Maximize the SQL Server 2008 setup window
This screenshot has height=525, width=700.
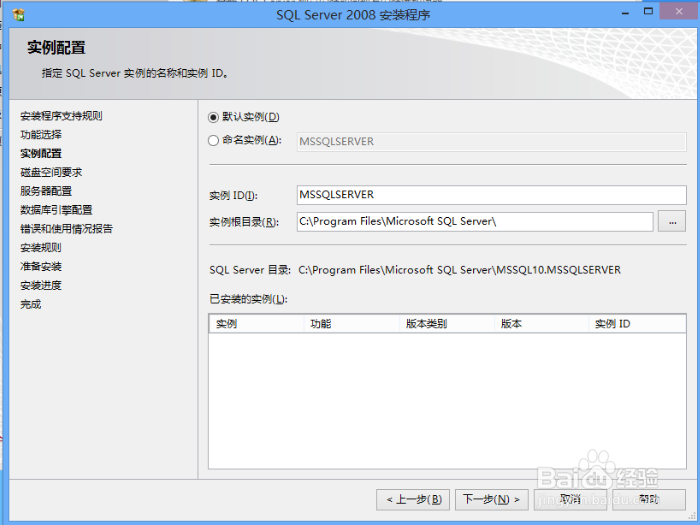(x=648, y=12)
